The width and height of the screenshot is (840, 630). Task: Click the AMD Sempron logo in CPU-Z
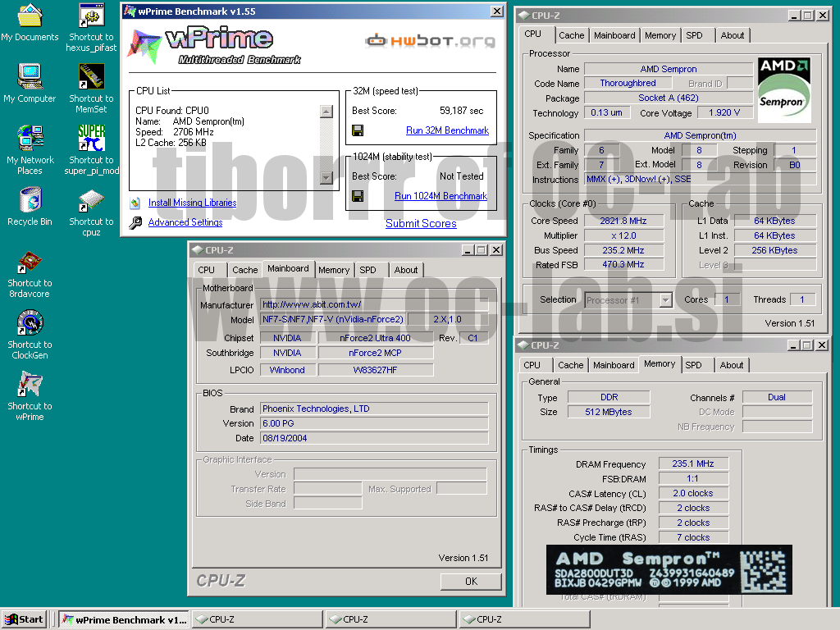[x=783, y=90]
